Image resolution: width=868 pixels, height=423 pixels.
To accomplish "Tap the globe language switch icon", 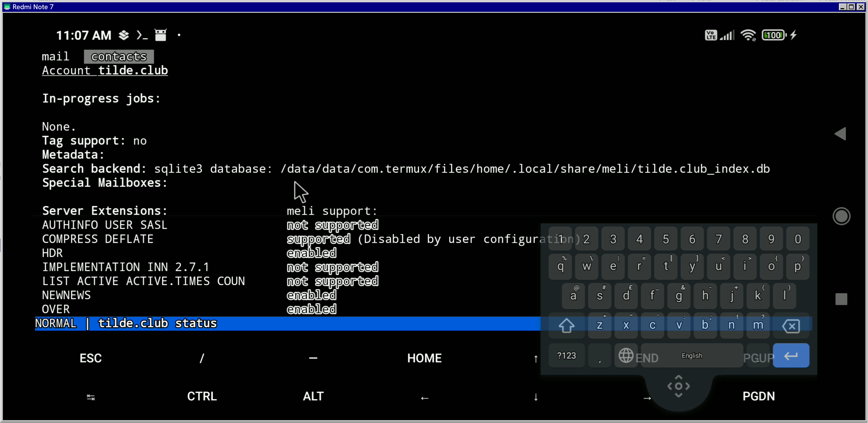I will (x=626, y=356).
